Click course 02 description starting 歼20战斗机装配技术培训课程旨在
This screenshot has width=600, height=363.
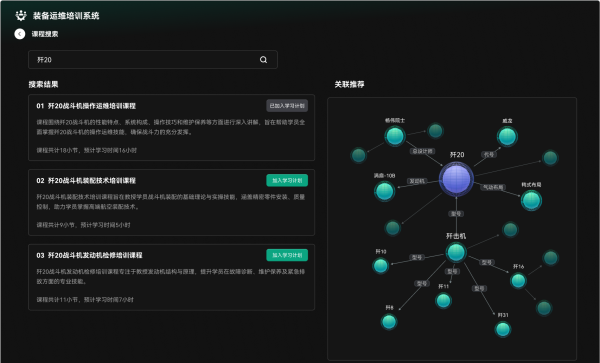click(x=171, y=202)
